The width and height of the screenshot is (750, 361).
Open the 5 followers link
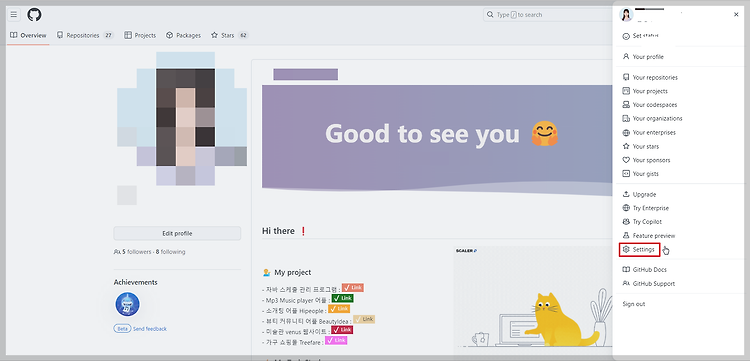(x=137, y=252)
